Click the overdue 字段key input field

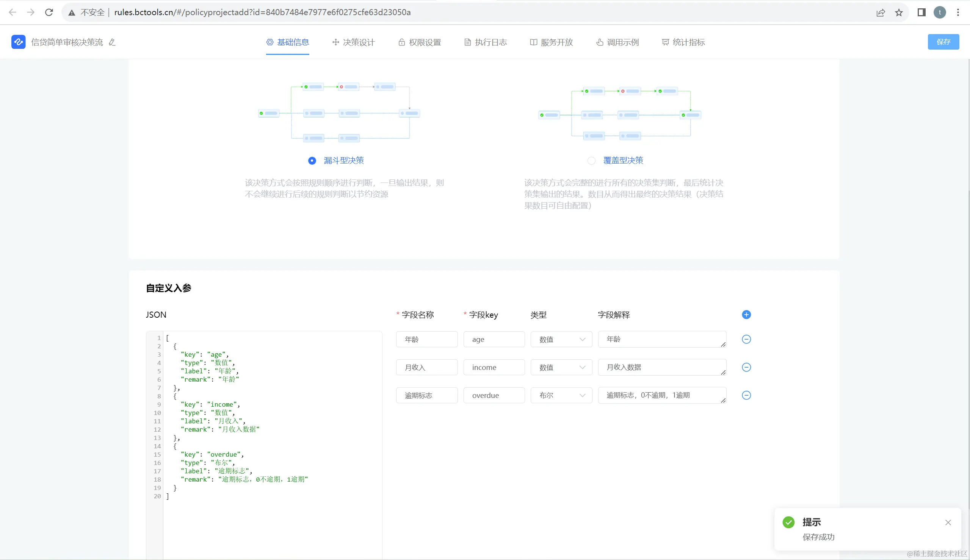coord(494,395)
